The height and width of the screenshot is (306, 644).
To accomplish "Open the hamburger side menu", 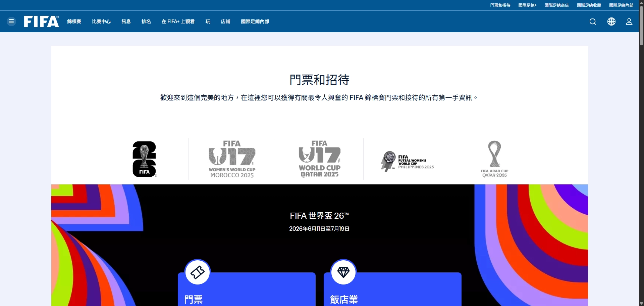I will pos(11,21).
